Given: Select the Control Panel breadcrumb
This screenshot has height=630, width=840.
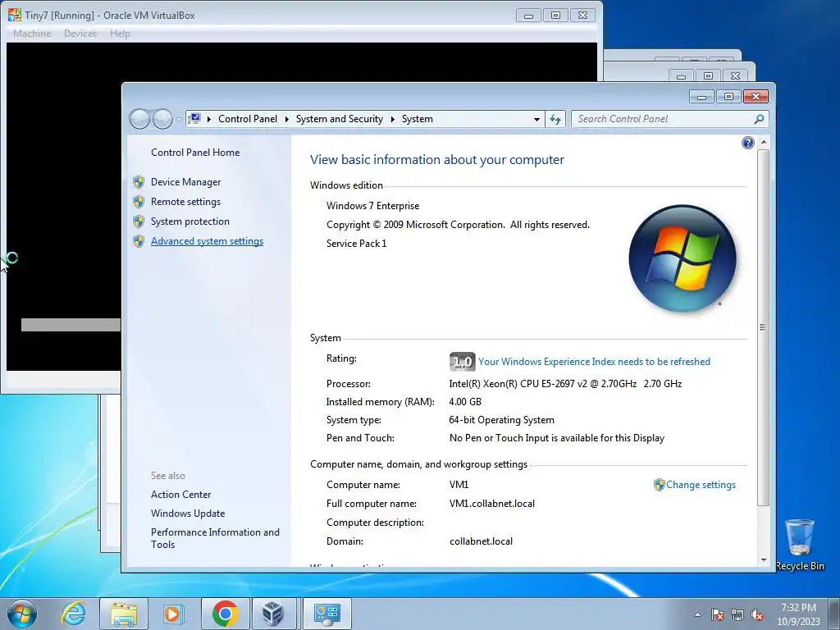Looking at the screenshot, I should (248, 119).
